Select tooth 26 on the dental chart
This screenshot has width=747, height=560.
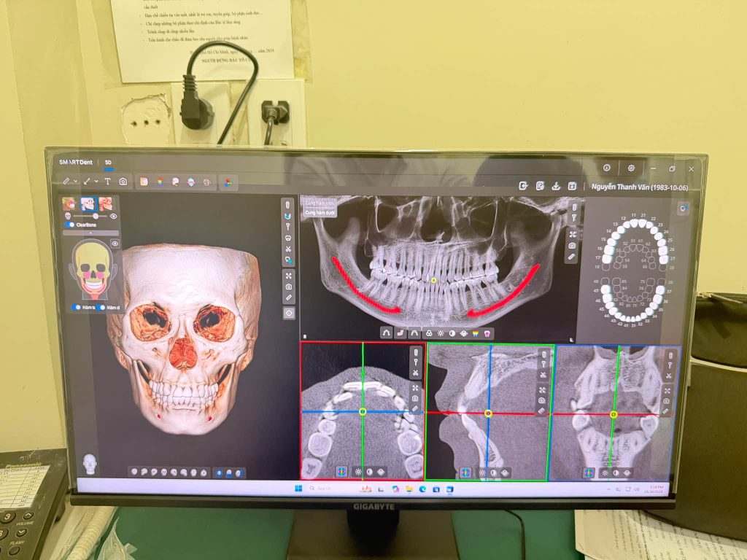[664, 249]
